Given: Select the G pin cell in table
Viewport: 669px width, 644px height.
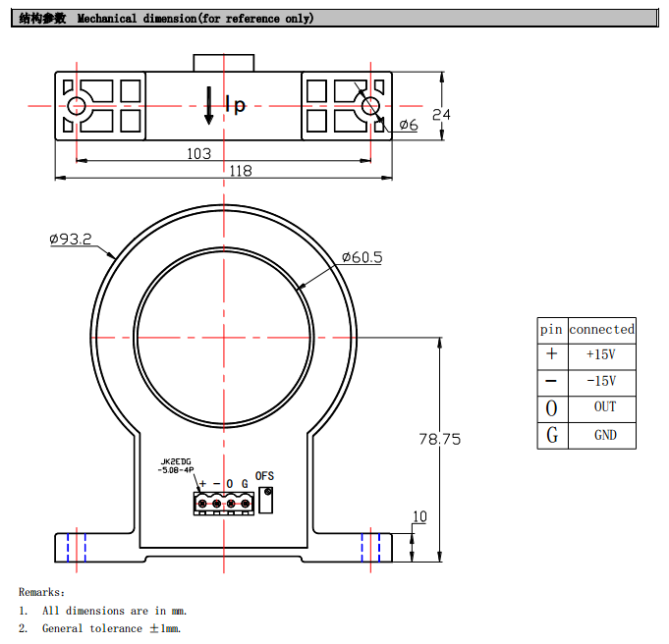Looking at the screenshot, I should pos(551,435).
